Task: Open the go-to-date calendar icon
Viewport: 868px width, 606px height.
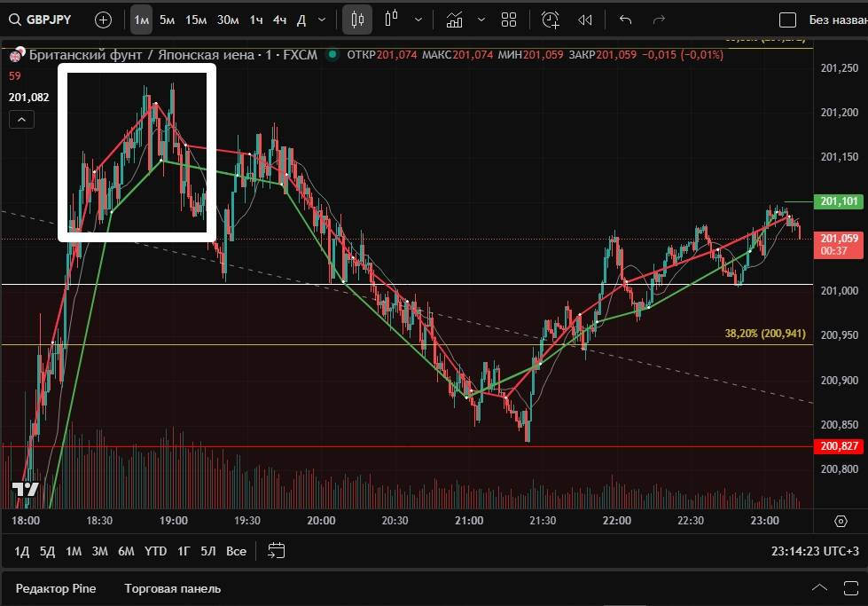Action: click(277, 551)
